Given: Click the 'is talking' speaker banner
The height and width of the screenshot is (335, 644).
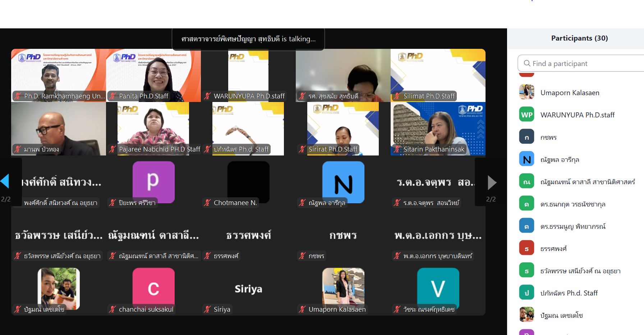Looking at the screenshot, I should point(248,39).
